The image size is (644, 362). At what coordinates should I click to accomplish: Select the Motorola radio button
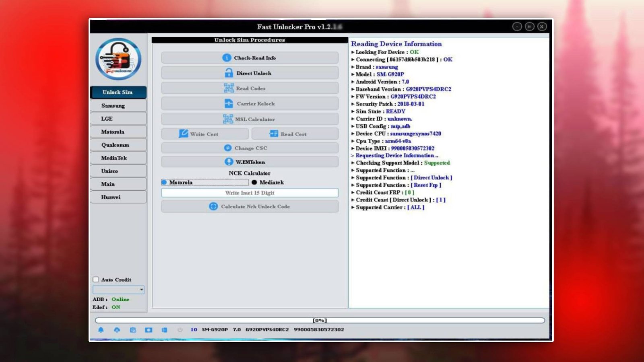[164, 182]
